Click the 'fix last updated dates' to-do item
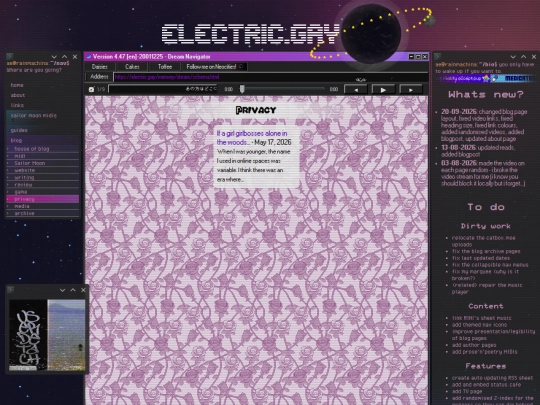This screenshot has height=405, width=540. coord(481,258)
